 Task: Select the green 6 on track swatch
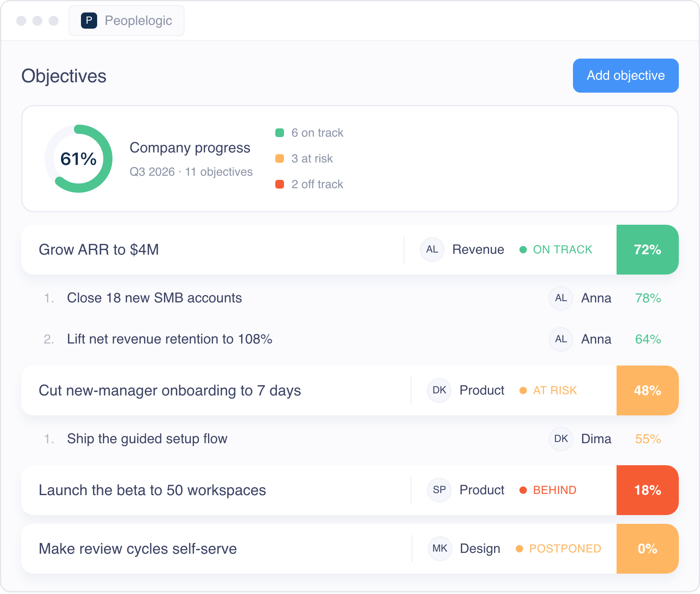point(280,133)
